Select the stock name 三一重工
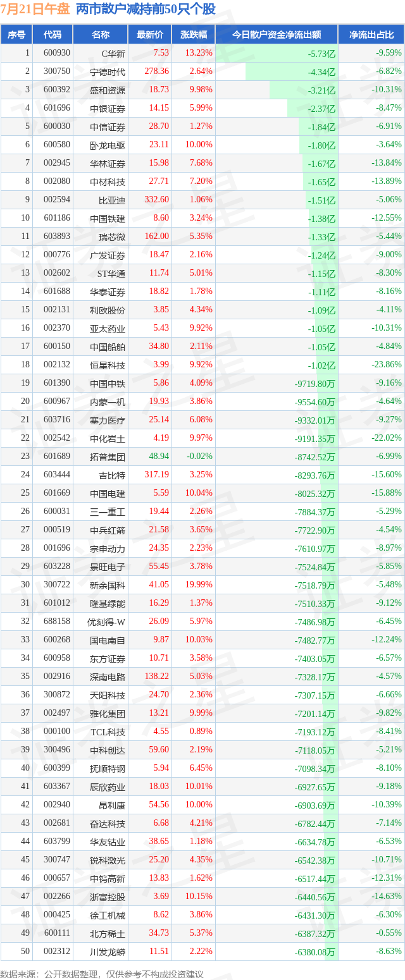The height and width of the screenshot is (980, 405). 108,511
